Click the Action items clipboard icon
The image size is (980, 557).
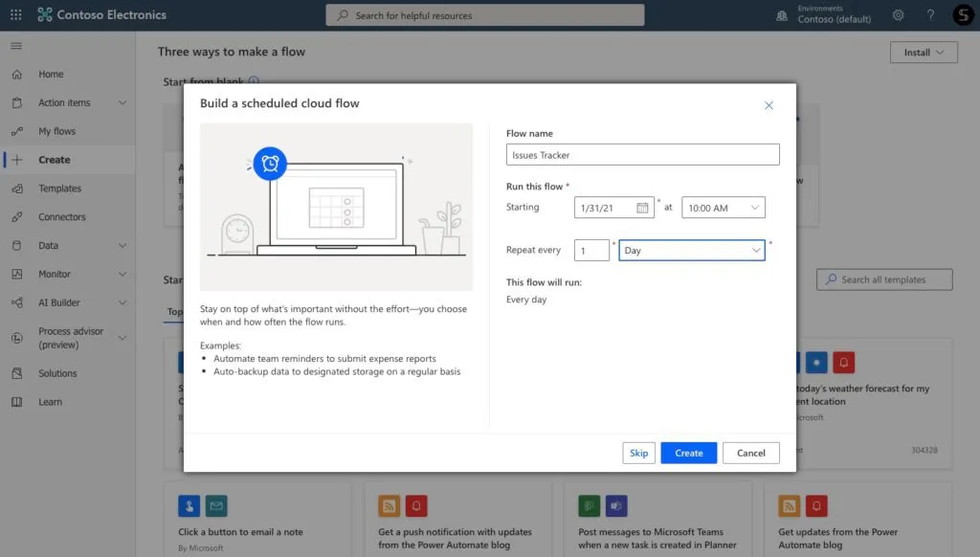click(x=17, y=102)
